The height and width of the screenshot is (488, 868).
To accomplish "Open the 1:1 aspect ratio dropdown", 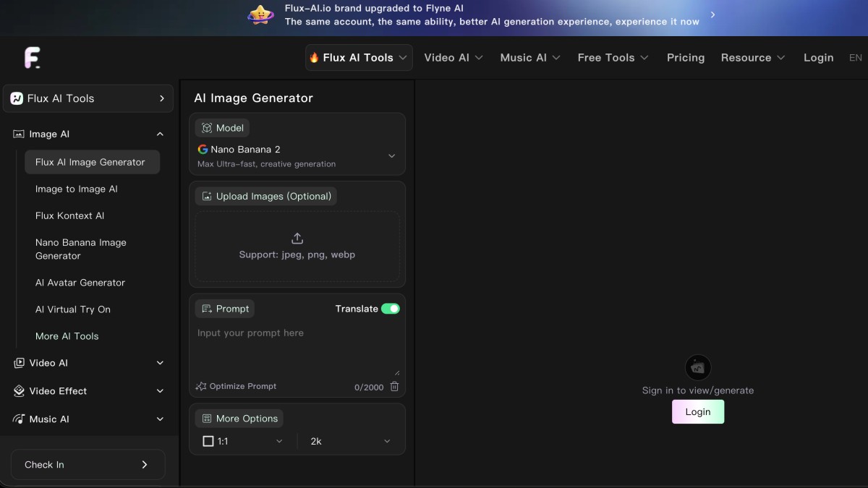I will [243, 441].
